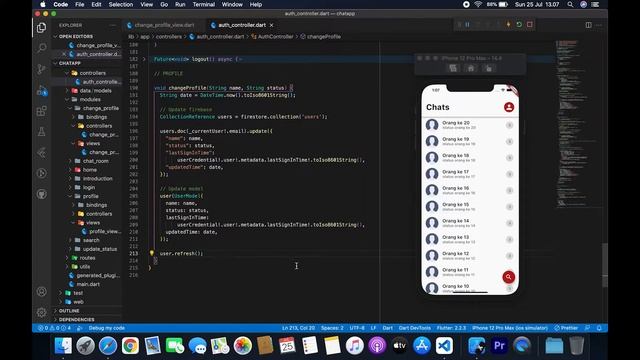Image resolution: width=640 pixels, height=360 pixels.
Task: Open Orang ke 20 chat
Action: 470,125
